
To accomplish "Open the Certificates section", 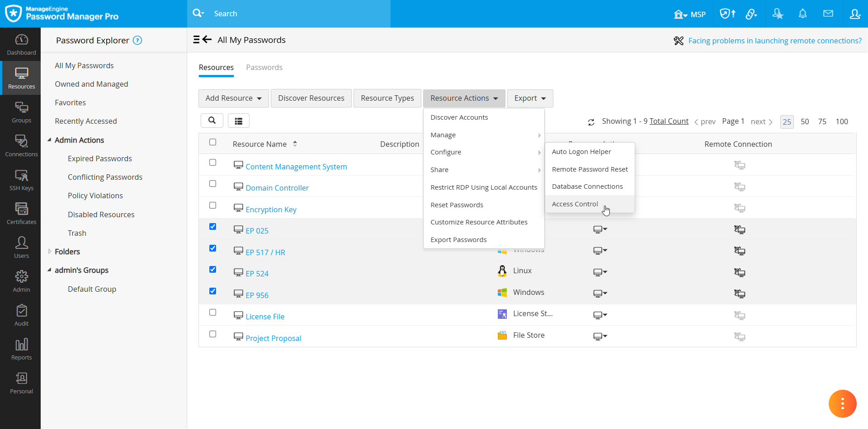I will click(x=21, y=213).
